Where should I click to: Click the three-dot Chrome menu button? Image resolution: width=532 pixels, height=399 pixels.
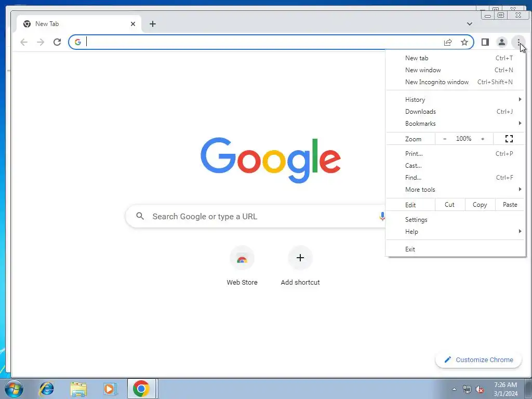click(x=518, y=42)
